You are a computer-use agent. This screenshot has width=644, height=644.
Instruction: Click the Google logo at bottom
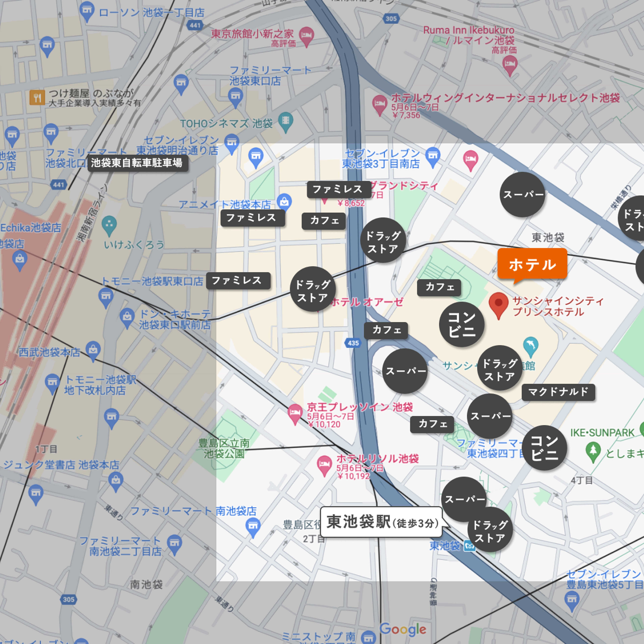coord(403,629)
